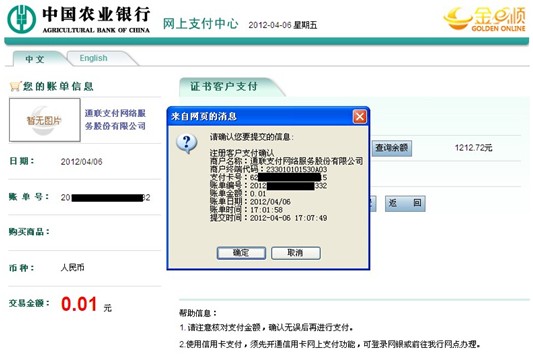This screenshot has width=533, height=362.
Task: Click the Agricultural Bank of China logo
Action: [x=79, y=19]
